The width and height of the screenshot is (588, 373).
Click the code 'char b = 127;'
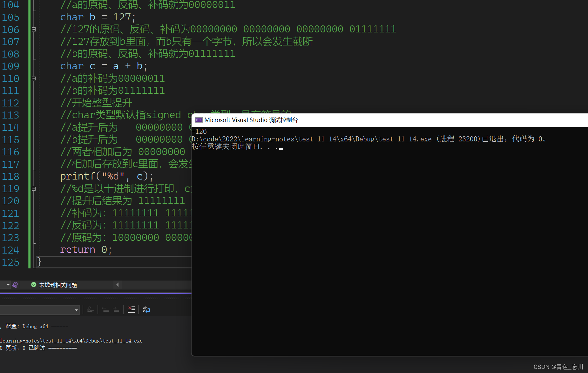(x=98, y=17)
